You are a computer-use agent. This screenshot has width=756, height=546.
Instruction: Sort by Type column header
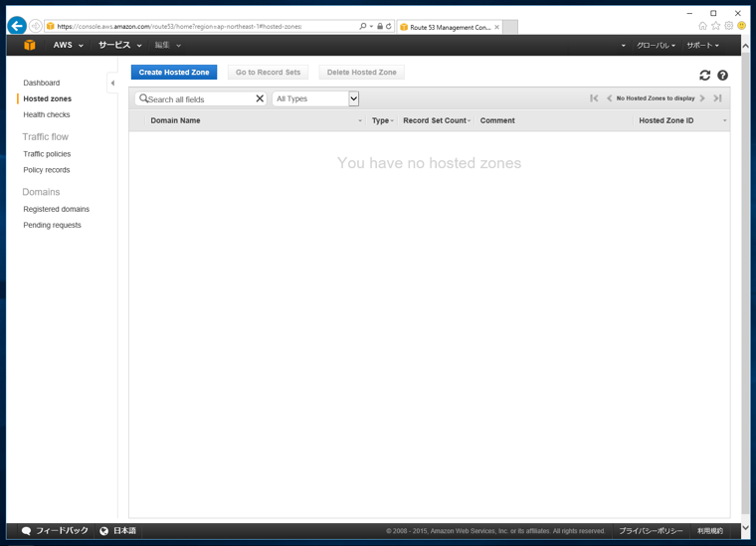(380, 120)
